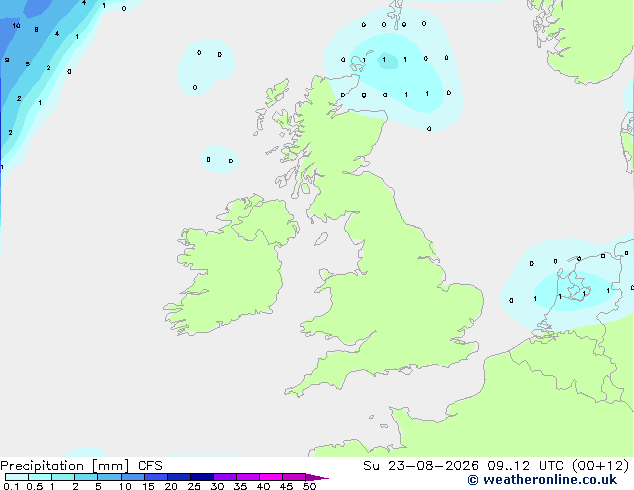Click the legend swatch between 1 and 2

coord(63,477)
